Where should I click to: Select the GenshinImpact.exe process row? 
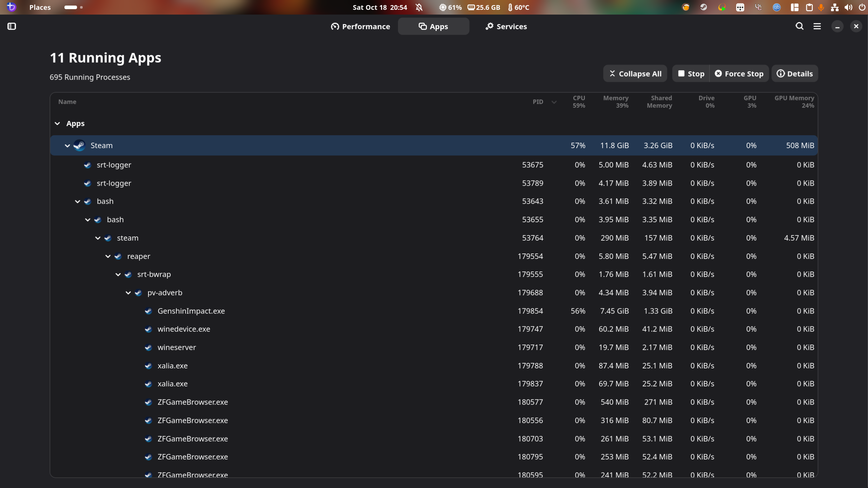coord(191,311)
